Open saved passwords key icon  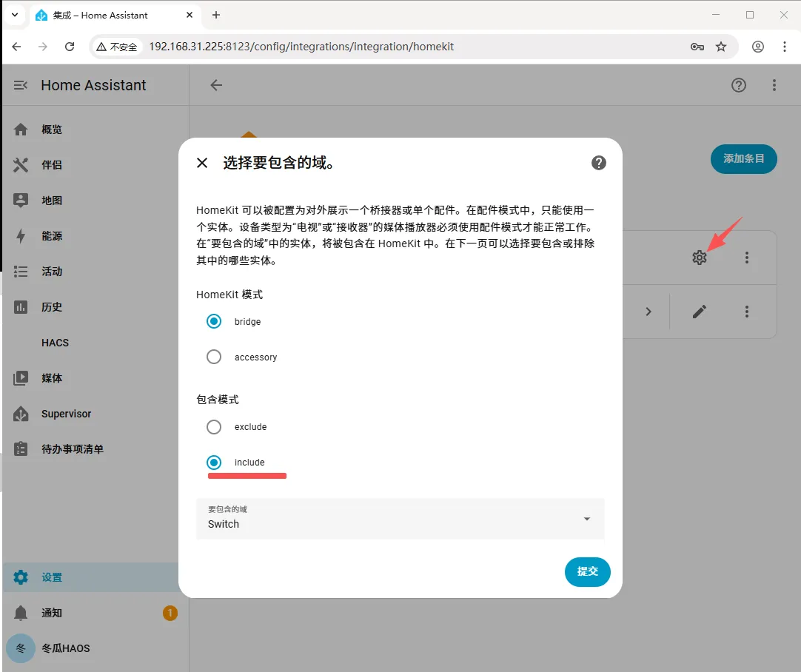pyautogui.click(x=697, y=47)
